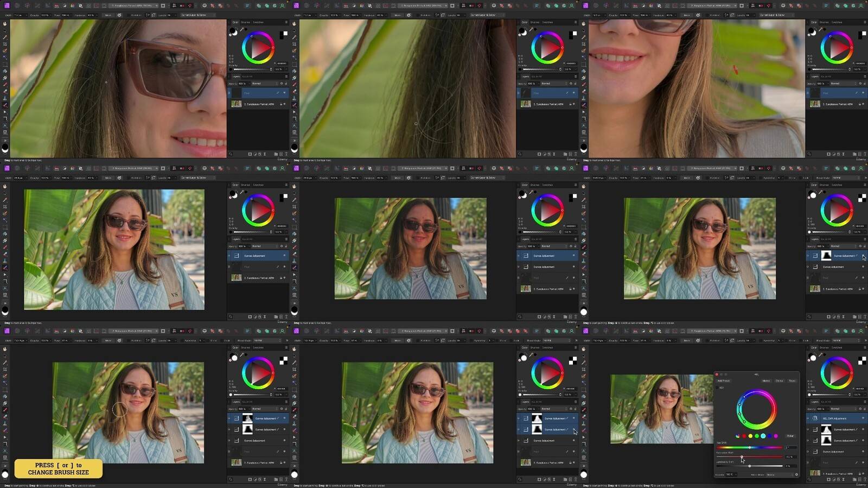
Task: Select the magenta color chip in the HSL dialog
Action: point(776,436)
